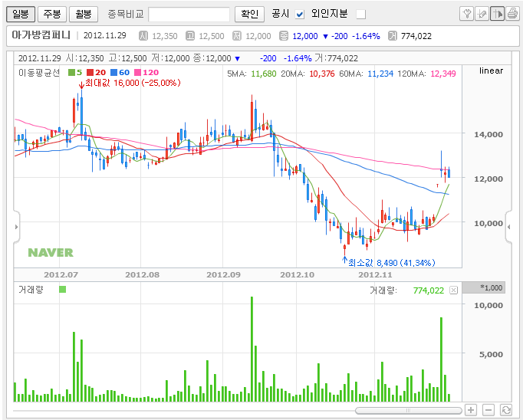Click the green 거래량 volume legend swatch

[x=62, y=289]
